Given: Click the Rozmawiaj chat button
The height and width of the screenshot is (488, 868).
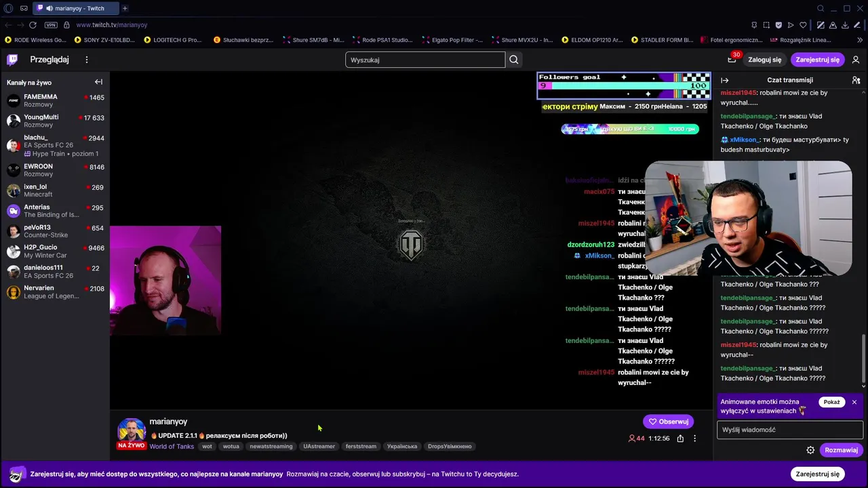Looking at the screenshot, I should [841, 450].
